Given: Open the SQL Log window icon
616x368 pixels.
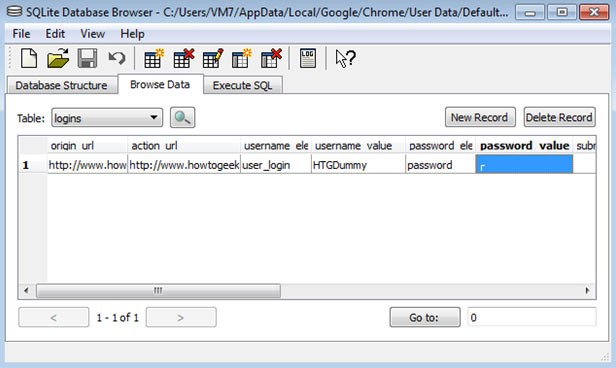Looking at the screenshot, I should coord(308,59).
